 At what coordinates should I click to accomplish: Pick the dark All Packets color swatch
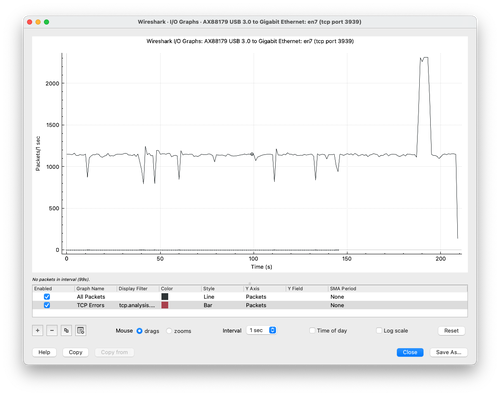(165, 297)
